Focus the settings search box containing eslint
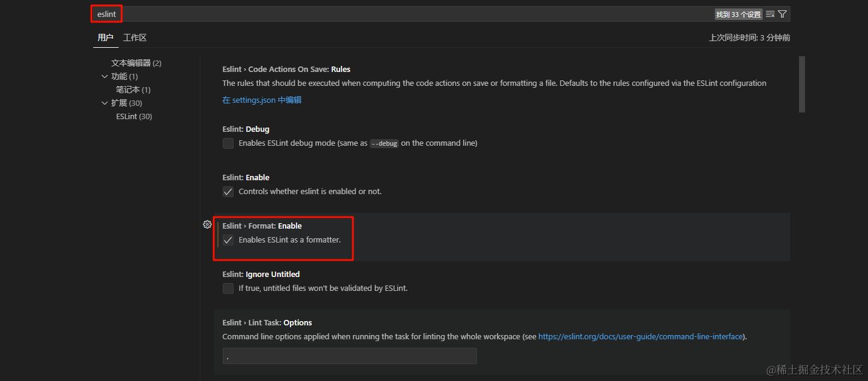 click(x=412, y=14)
